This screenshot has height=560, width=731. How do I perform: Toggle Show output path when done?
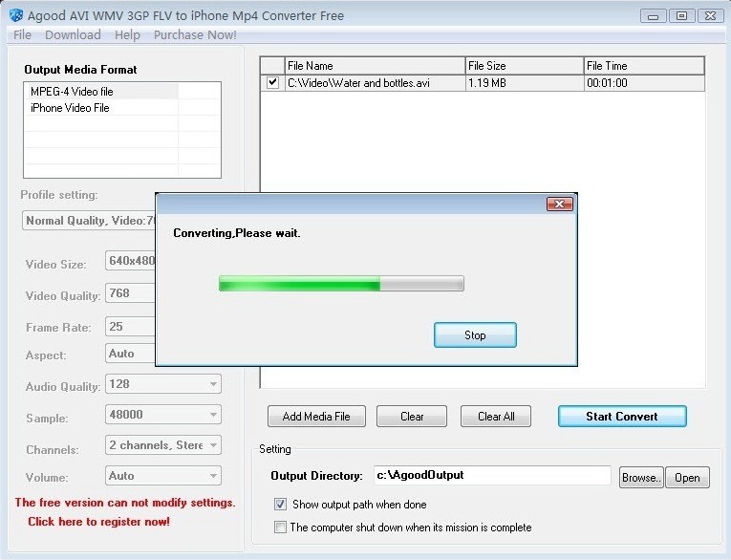(280, 504)
